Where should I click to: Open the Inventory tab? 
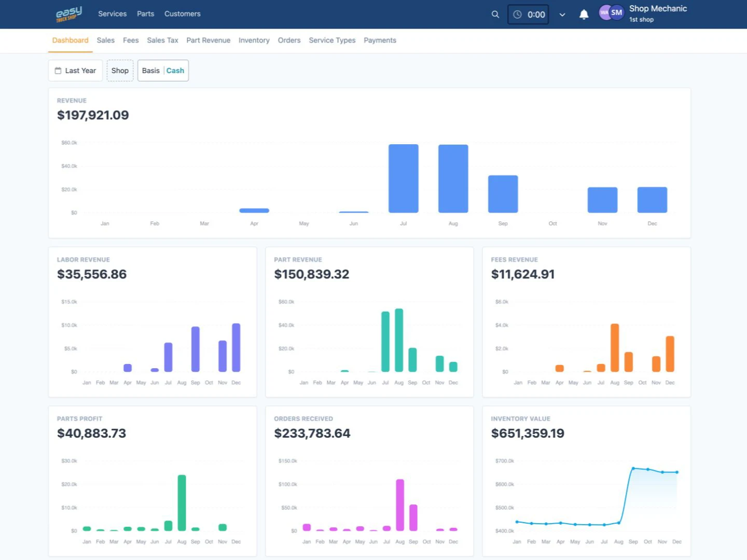(x=254, y=40)
